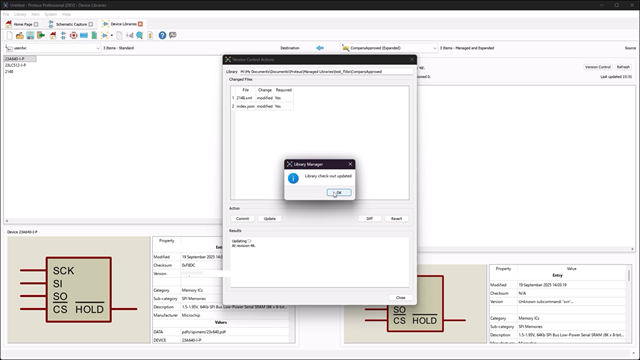Image resolution: width=640 pixels, height=360 pixels.
Task: Click the SRAM device symbol preview at bottom left
Action: point(79,290)
